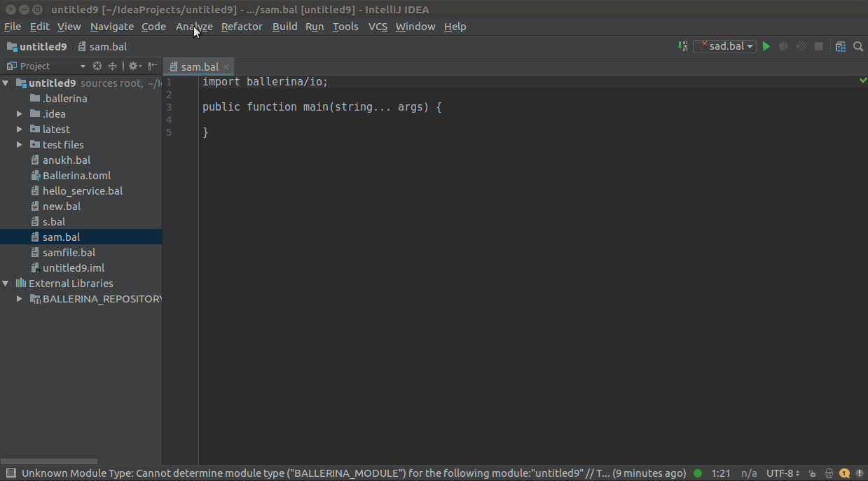Screen dimensions: 868x481
Task: Open the event log notification bubble
Action: 845,473
